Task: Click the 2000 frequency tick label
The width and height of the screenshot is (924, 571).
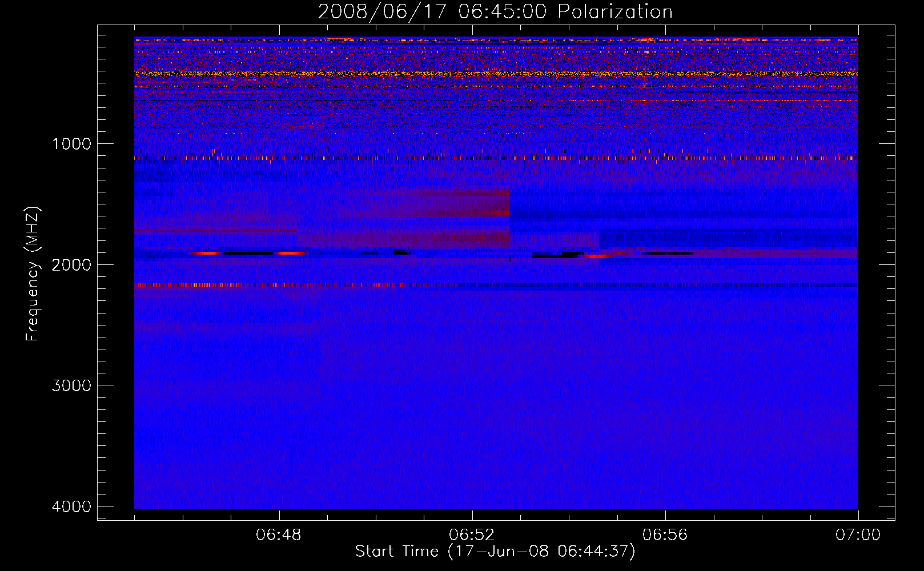Action: (x=71, y=264)
